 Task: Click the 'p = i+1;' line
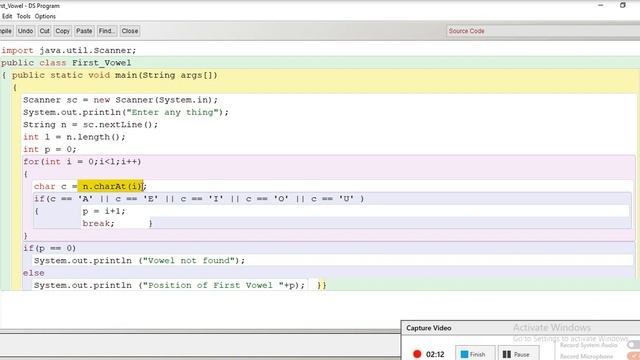104,211
